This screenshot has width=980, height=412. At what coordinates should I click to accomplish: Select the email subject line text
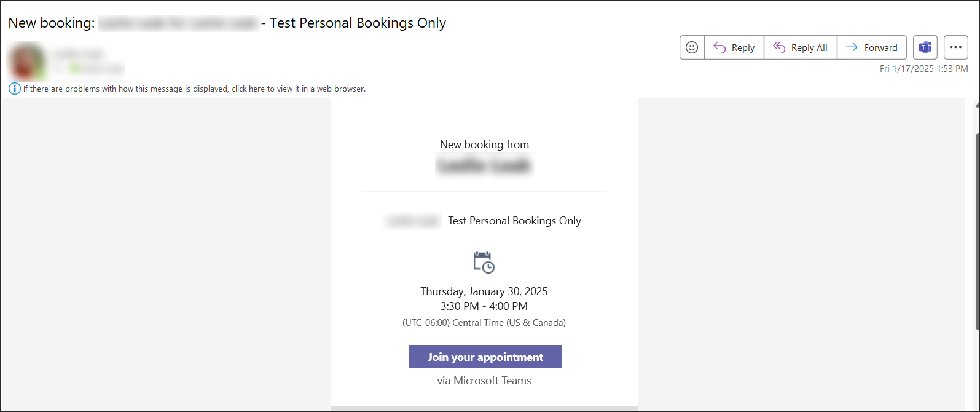click(227, 23)
